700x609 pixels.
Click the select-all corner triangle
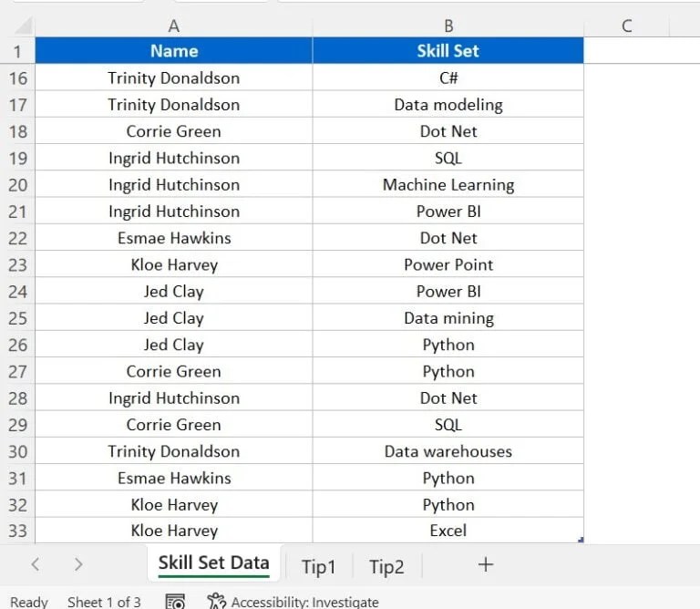click(x=23, y=26)
